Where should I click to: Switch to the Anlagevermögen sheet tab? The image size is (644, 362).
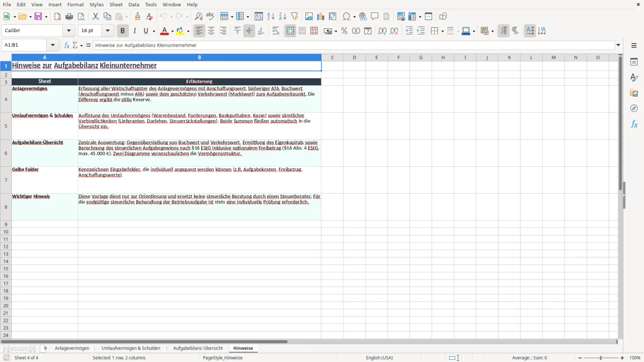tap(72, 348)
